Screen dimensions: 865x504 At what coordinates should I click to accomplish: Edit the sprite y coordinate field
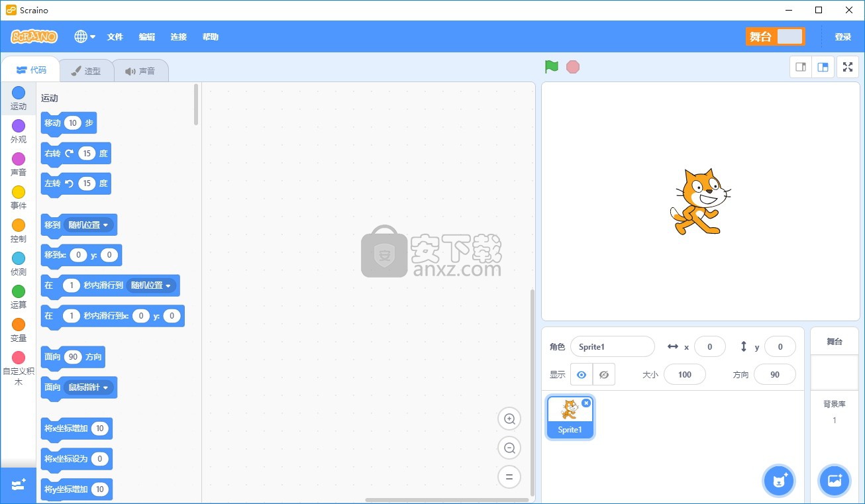point(780,346)
